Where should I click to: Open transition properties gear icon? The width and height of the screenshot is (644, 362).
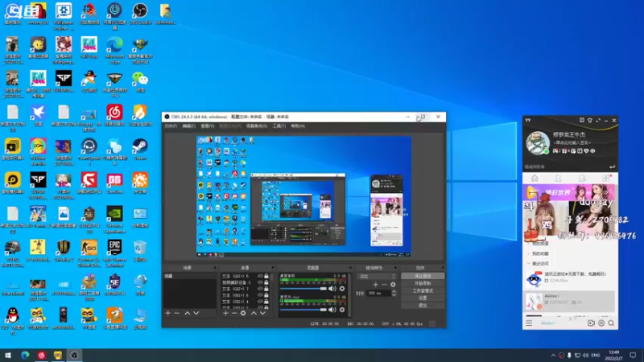393,285
